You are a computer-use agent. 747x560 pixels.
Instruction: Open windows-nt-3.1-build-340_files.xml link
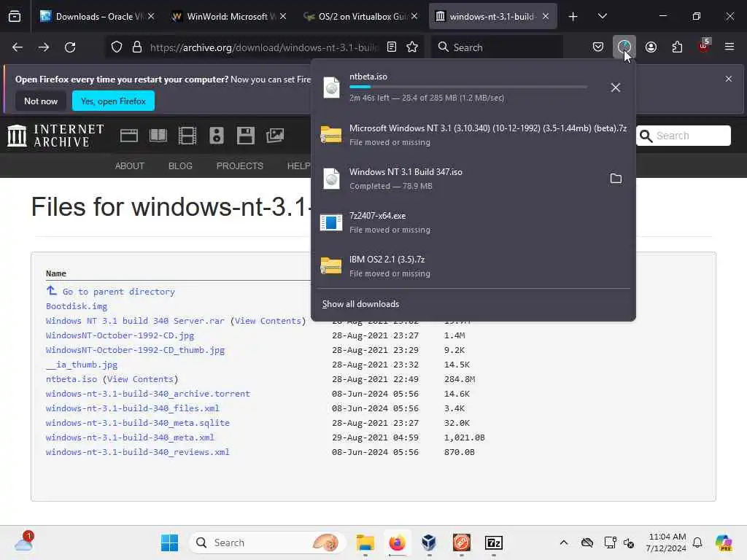133,408
